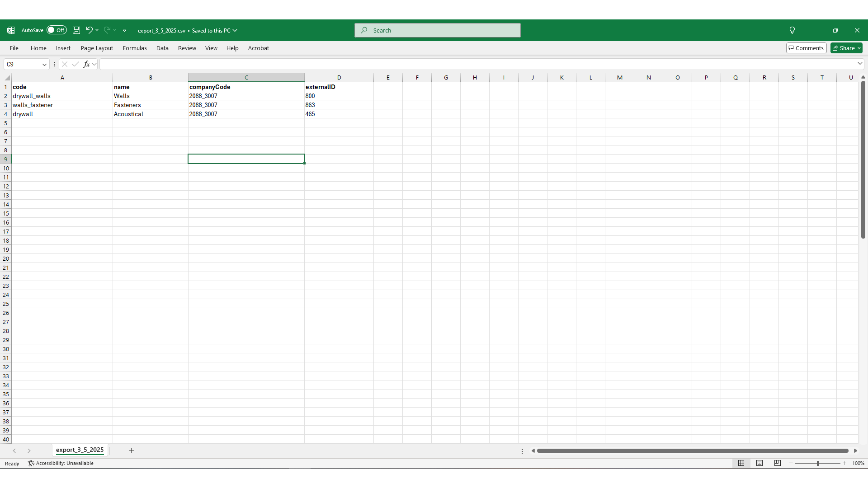The width and height of the screenshot is (868, 488).
Task: Select Normal view in status bar
Action: click(x=741, y=463)
